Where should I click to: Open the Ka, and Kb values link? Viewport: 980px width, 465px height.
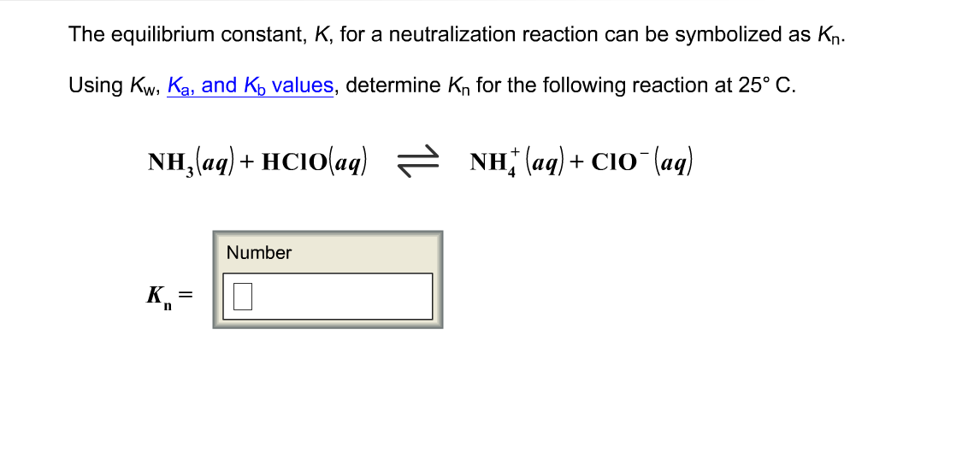[x=250, y=85]
